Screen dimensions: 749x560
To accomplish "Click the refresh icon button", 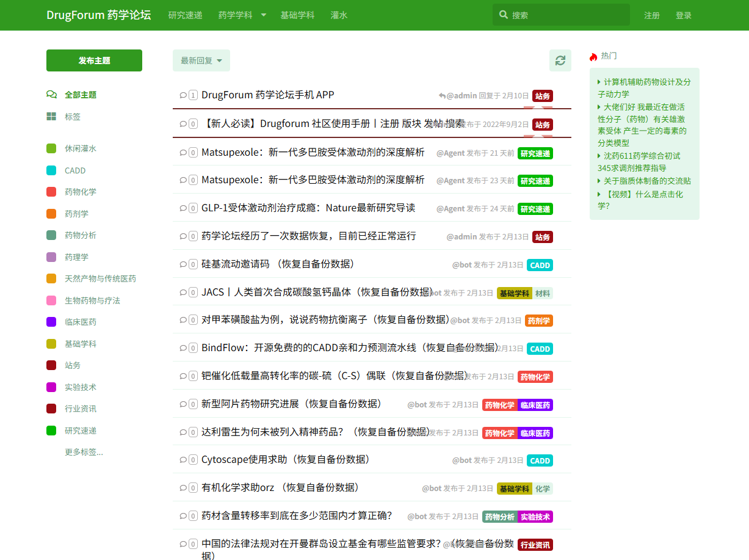I will (560, 60).
